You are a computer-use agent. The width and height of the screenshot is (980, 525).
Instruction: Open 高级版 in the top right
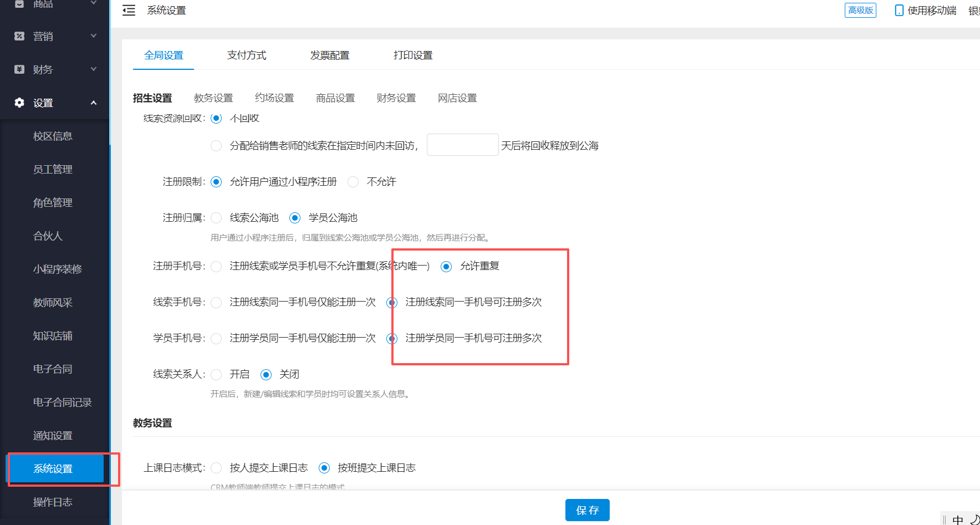pos(860,10)
